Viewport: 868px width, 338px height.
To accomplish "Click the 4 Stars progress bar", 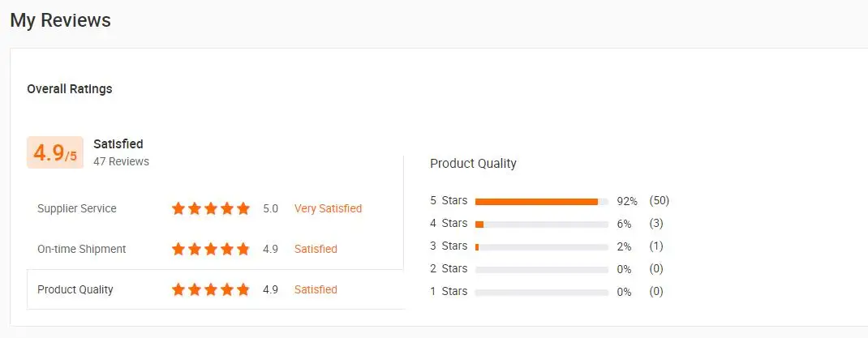I will (541, 224).
